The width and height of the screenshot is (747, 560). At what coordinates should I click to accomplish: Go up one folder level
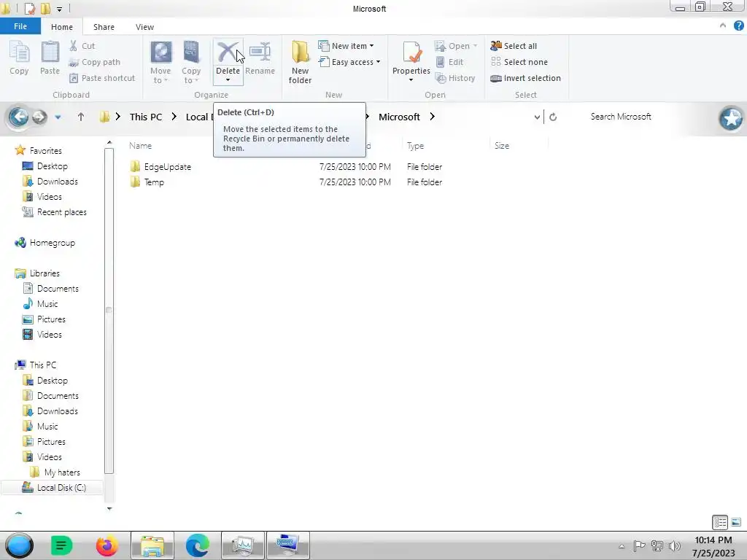point(80,117)
